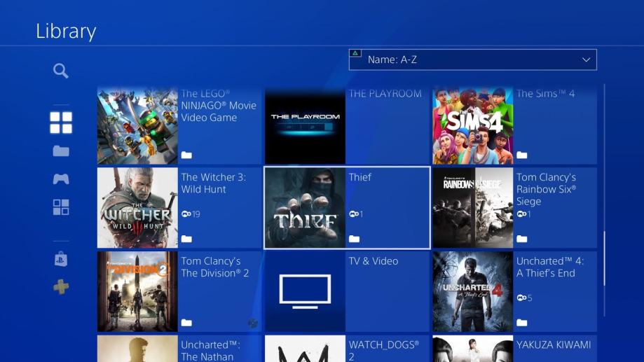The width and height of the screenshot is (644, 362).
Task: Select 'Tom Clancy's Rainbow Six Siege' title
Action: click(547, 189)
